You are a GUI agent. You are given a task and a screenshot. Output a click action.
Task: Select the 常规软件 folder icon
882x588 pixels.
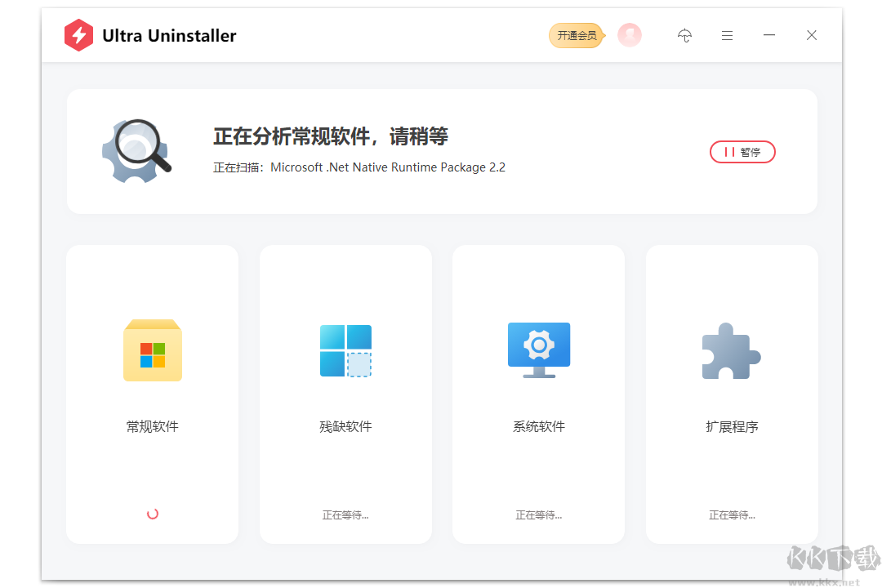click(152, 350)
